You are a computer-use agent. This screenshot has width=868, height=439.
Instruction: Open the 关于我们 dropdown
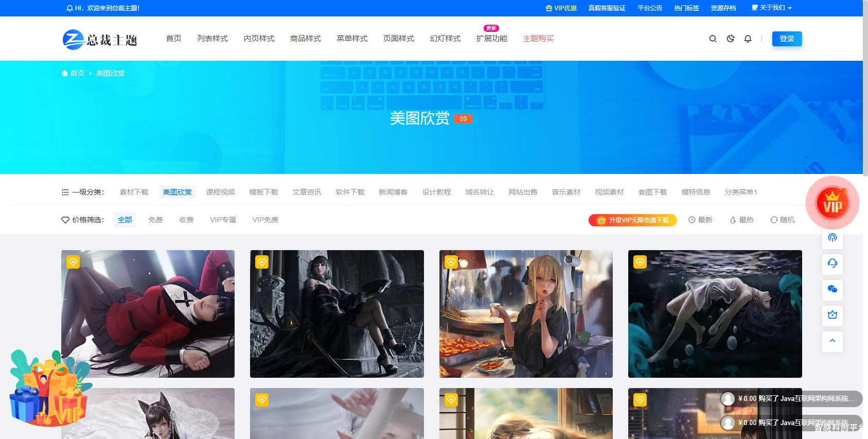pyautogui.click(x=771, y=8)
